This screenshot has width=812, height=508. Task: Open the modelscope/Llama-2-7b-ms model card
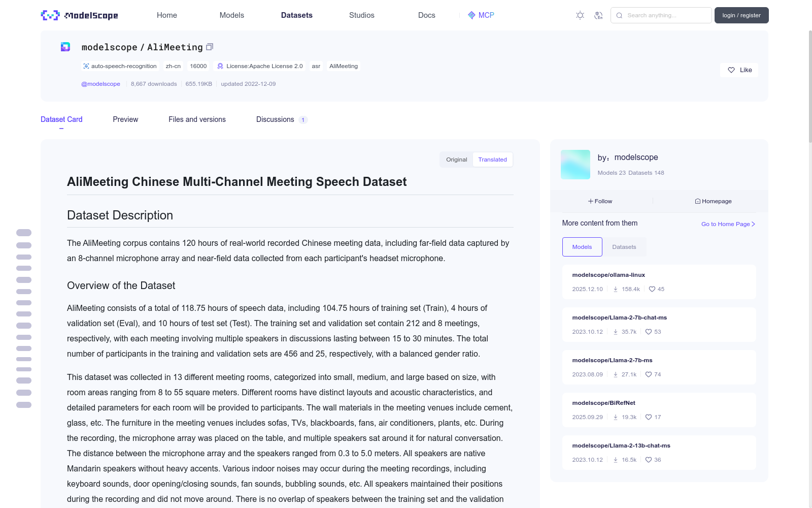click(x=659, y=367)
